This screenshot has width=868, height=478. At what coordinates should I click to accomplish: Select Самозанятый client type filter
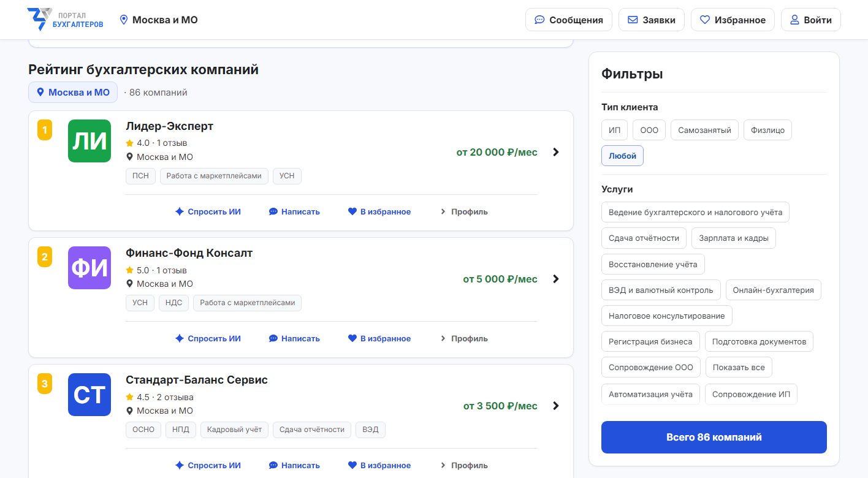click(x=704, y=130)
